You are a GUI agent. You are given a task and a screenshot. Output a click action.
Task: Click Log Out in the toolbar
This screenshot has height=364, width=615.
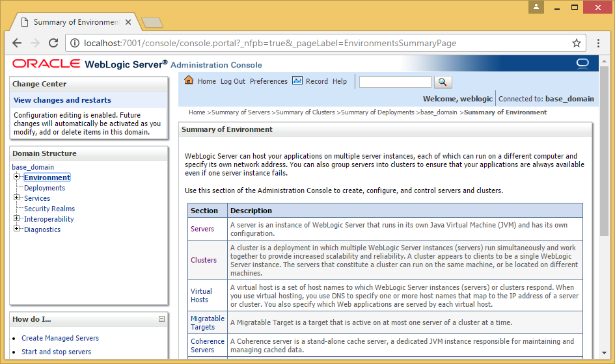[232, 81]
